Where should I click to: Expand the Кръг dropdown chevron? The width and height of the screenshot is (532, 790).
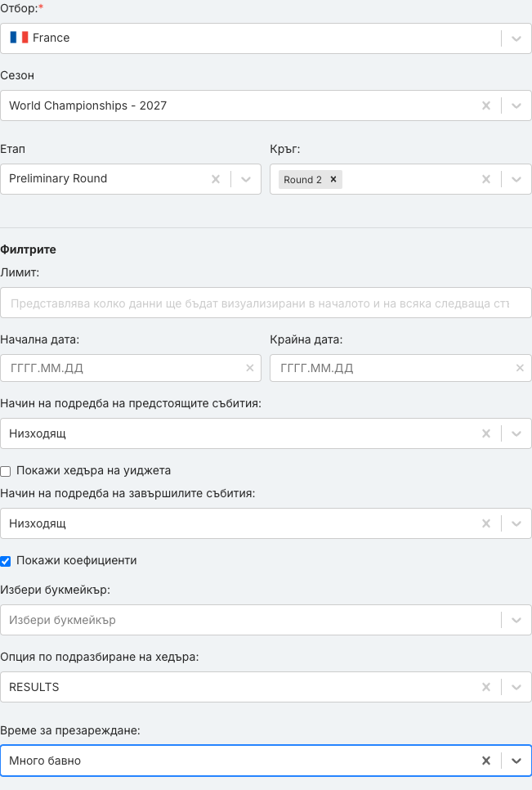(x=516, y=179)
